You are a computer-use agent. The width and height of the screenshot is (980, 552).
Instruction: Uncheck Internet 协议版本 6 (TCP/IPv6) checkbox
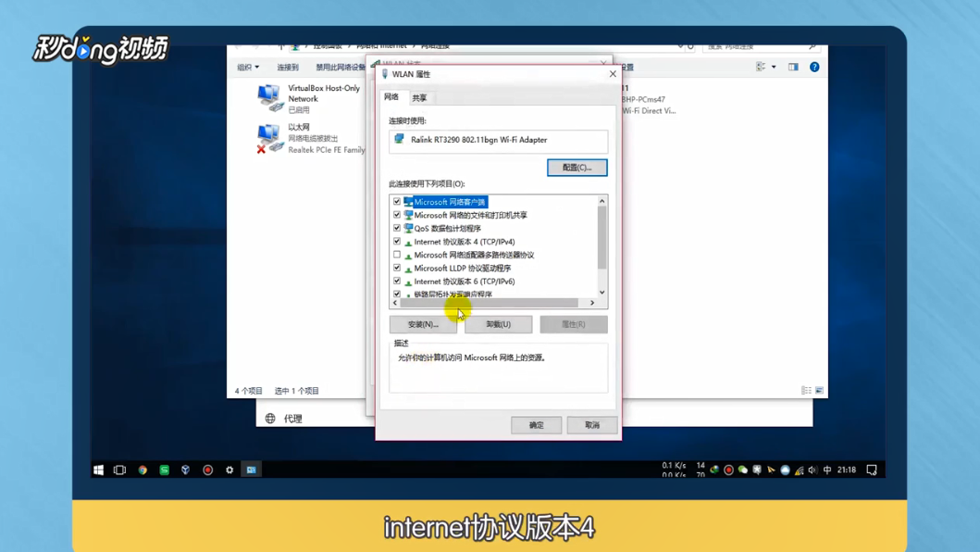[397, 281]
